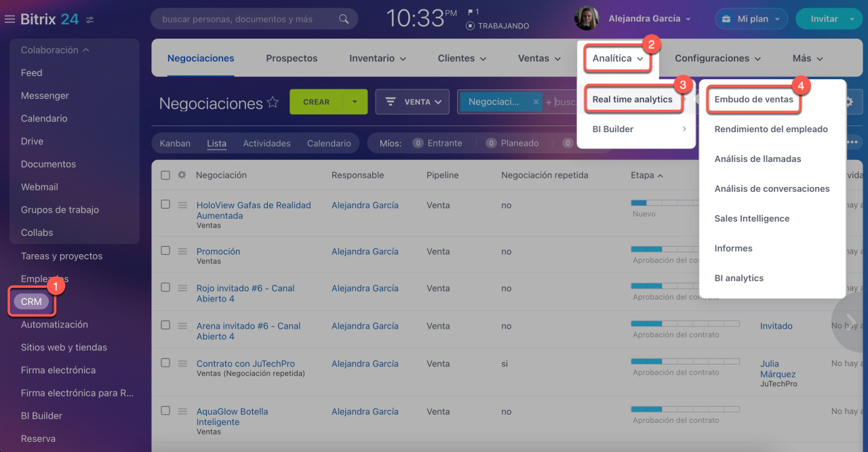
Task: Click the drag handle icon of Promoción row
Action: click(x=182, y=251)
